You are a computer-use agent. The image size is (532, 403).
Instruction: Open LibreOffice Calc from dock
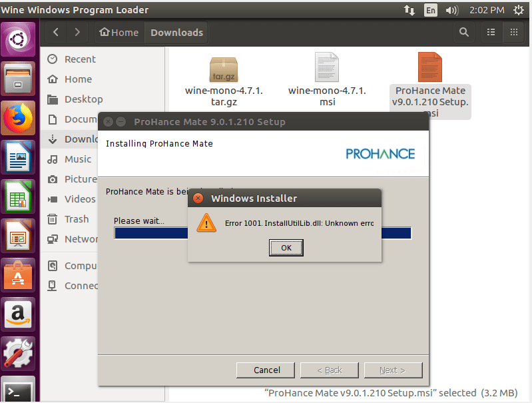[17, 197]
